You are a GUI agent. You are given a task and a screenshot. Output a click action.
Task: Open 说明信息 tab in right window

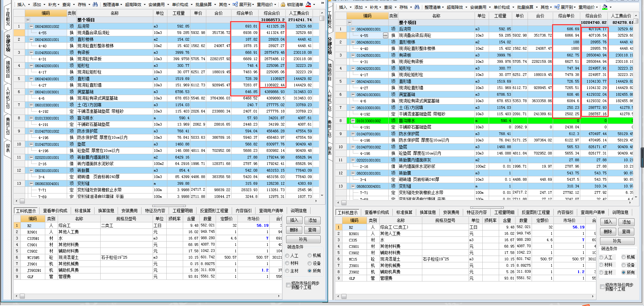(620, 212)
